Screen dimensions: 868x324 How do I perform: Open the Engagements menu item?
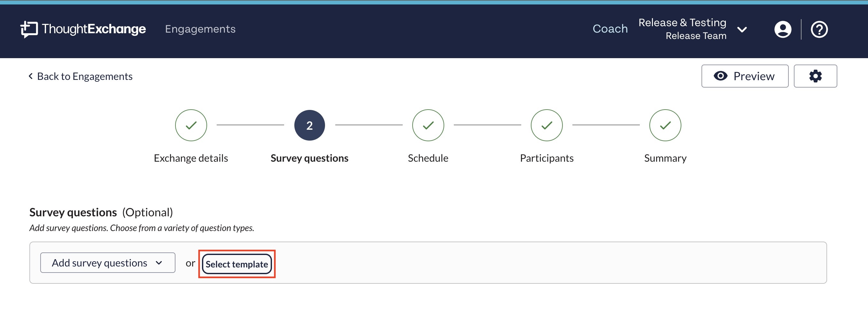tap(200, 29)
